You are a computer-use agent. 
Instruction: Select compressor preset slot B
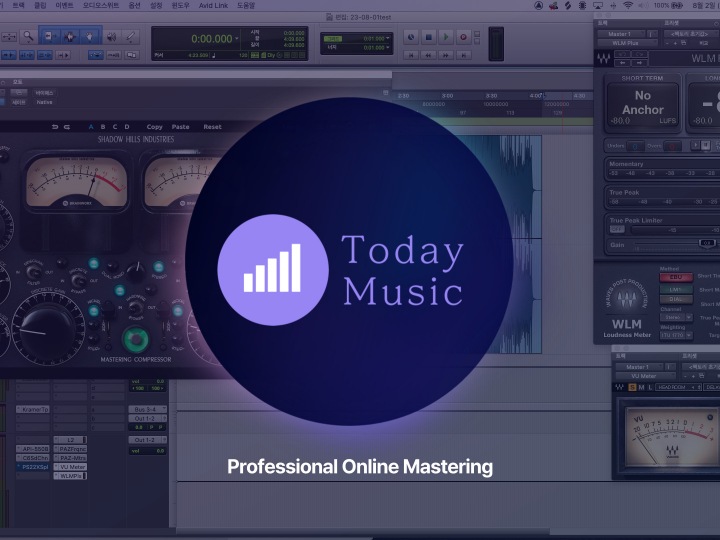(x=103, y=127)
